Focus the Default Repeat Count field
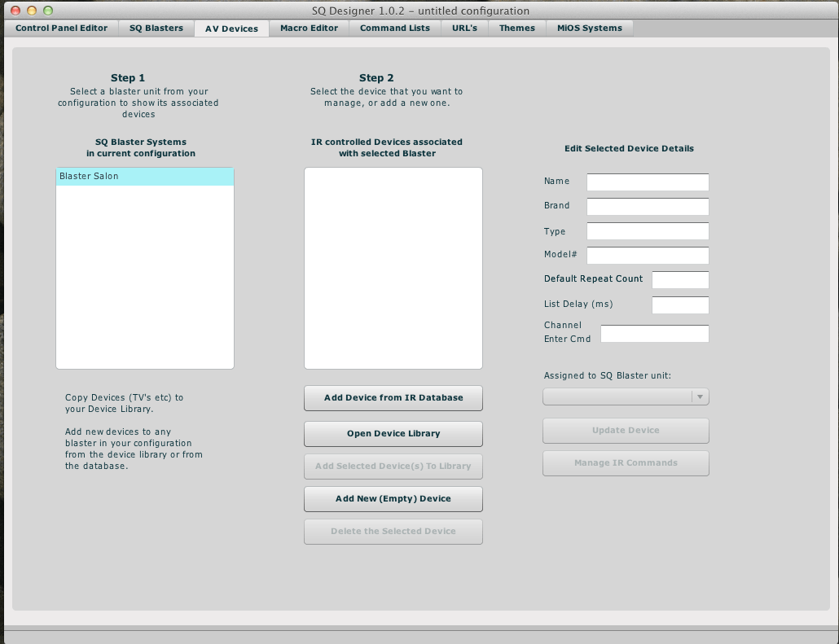Image resolution: width=839 pixels, height=644 pixels. coord(681,280)
